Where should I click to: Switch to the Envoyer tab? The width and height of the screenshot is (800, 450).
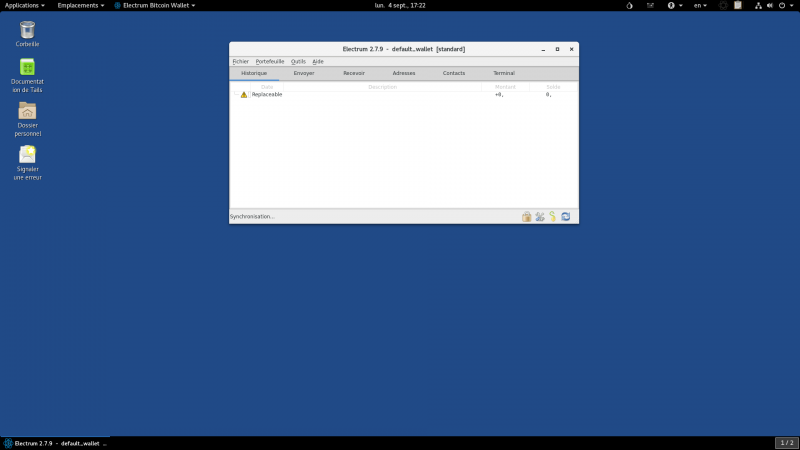304,73
